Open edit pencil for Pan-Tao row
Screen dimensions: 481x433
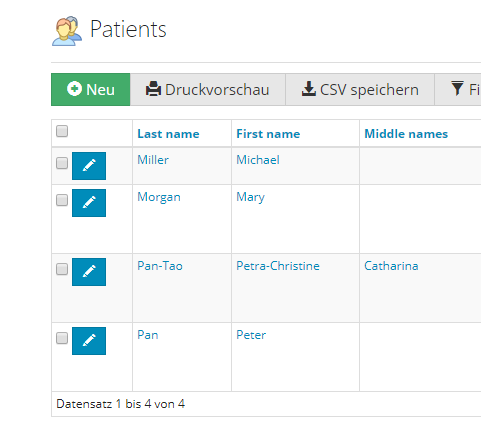click(x=89, y=272)
